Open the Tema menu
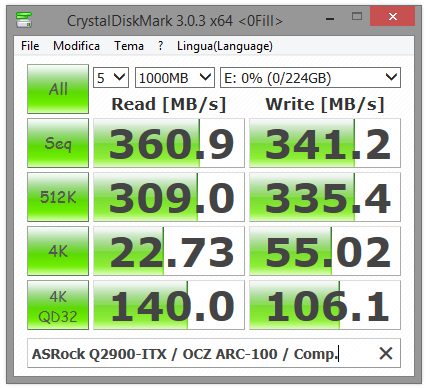Image resolution: width=430 pixels, height=388 pixels. pyautogui.click(x=129, y=46)
